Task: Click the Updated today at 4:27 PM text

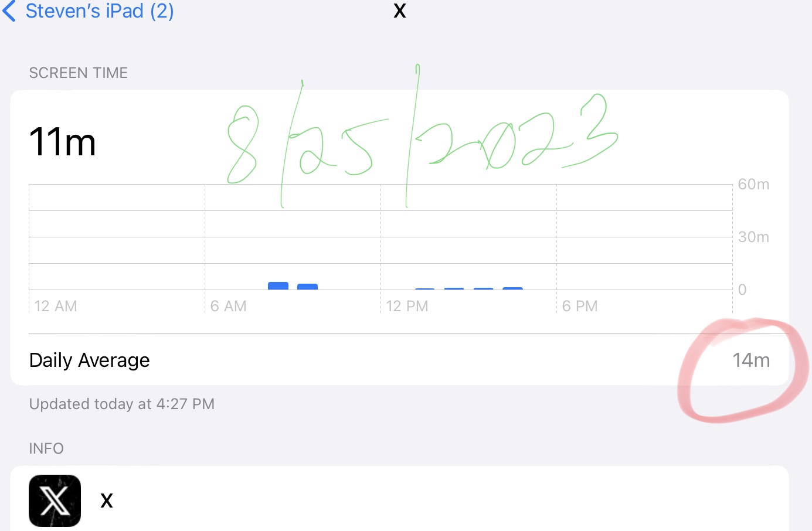Action: pyautogui.click(x=122, y=404)
